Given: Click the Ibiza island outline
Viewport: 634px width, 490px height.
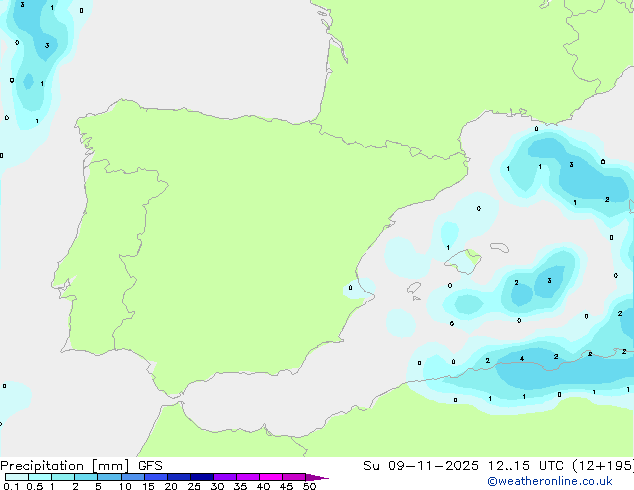Looking at the screenshot, I should tap(414, 288).
